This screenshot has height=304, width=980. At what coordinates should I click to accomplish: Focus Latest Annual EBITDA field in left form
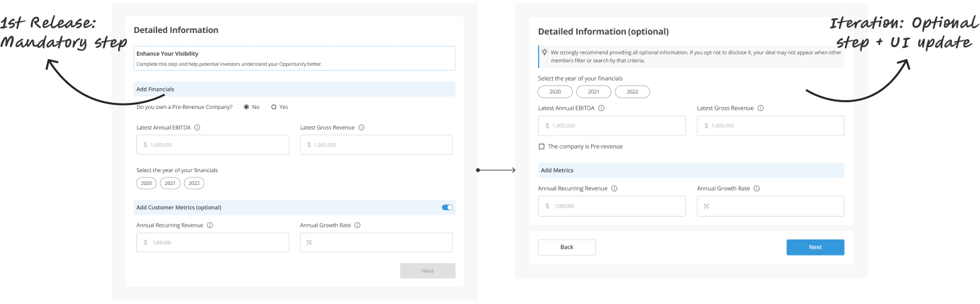click(213, 145)
